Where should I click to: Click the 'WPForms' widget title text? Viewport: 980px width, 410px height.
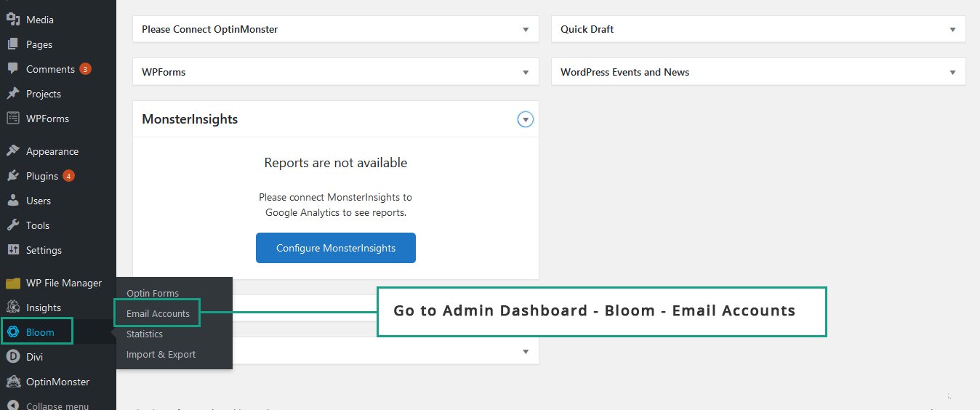coord(164,73)
